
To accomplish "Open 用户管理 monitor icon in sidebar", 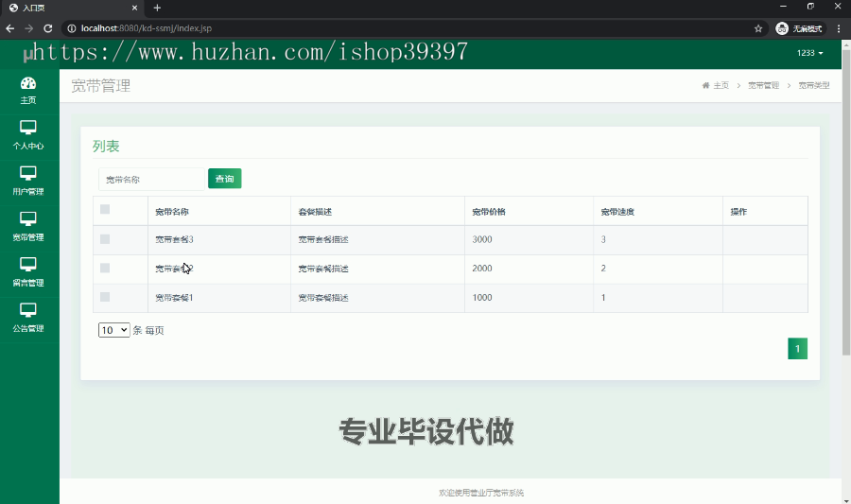I will [28, 173].
